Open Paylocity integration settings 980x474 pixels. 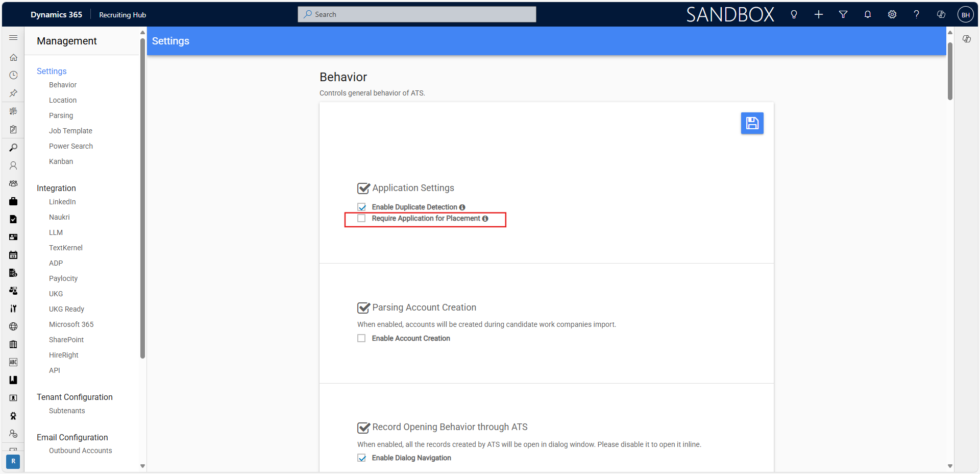(x=63, y=278)
